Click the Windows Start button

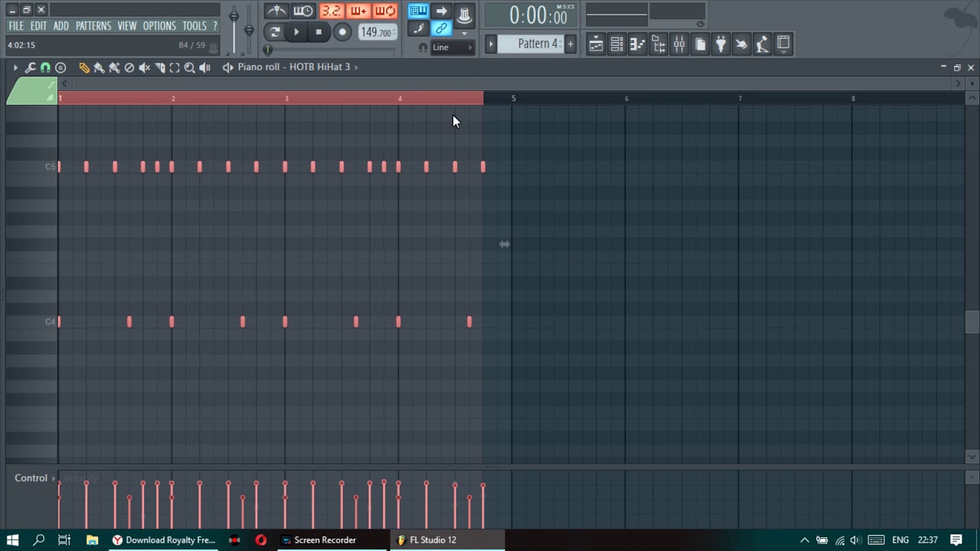pyautogui.click(x=12, y=540)
